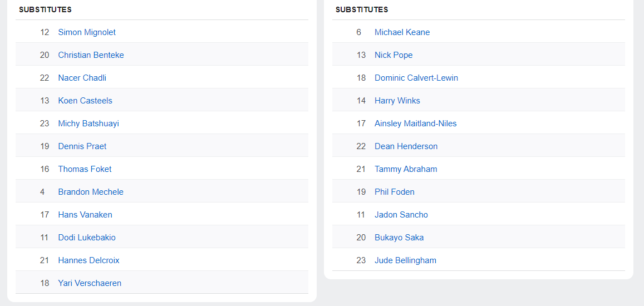
Task: Select Thomas Foket's name
Action: click(x=85, y=169)
